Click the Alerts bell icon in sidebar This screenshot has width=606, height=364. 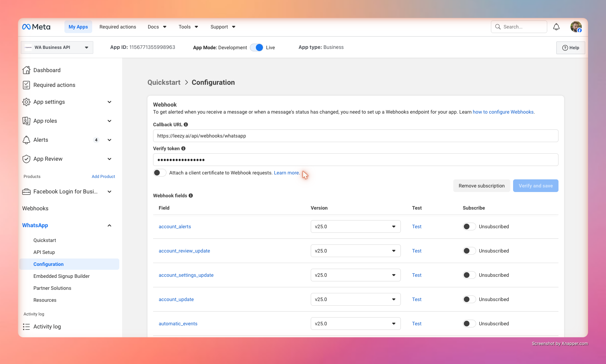(26, 140)
